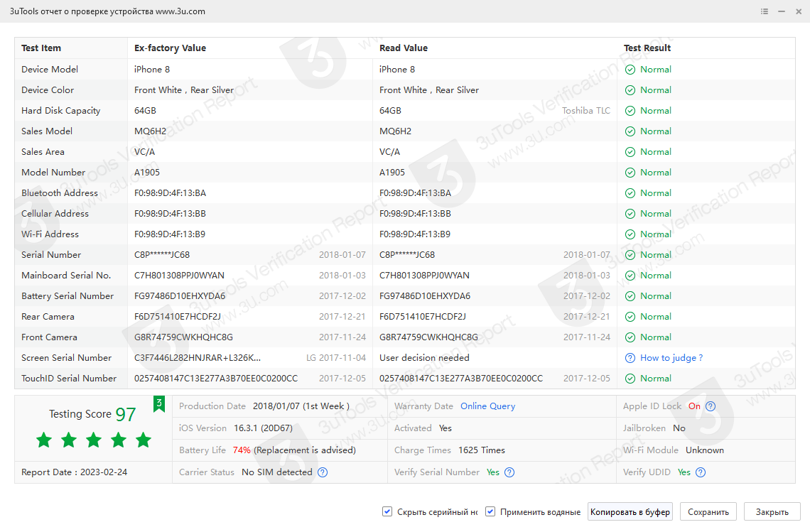Click the 'Test Item' column header
The height and width of the screenshot is (532, 810).
41,48
